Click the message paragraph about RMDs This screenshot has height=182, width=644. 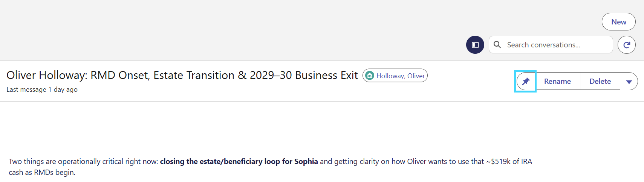271,167
